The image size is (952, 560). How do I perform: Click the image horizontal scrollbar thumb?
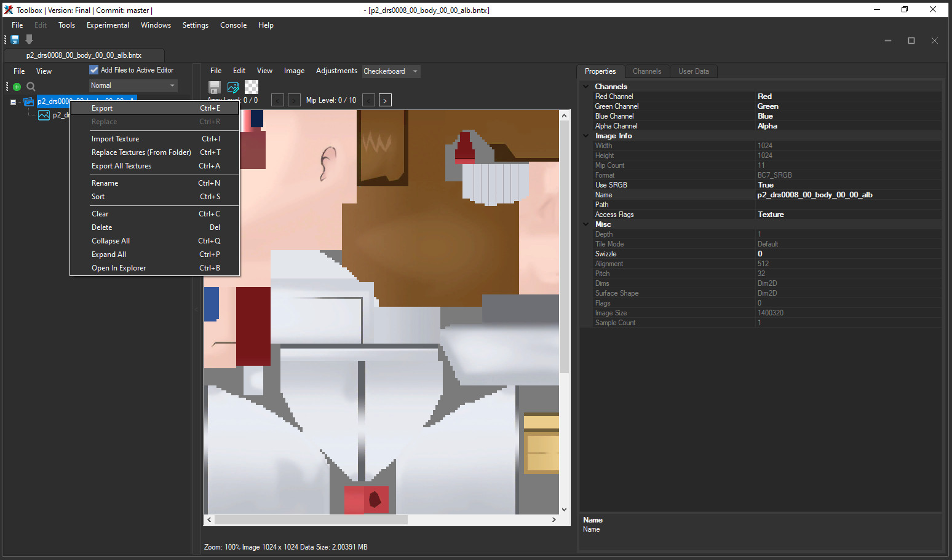point(311,520)
